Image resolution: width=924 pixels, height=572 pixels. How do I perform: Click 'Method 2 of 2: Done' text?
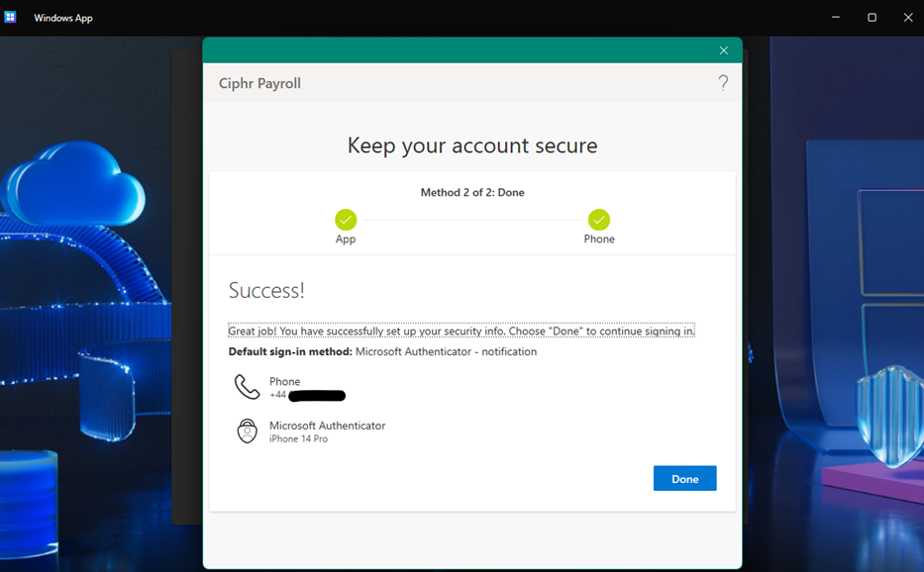click(x=472, y=193)
